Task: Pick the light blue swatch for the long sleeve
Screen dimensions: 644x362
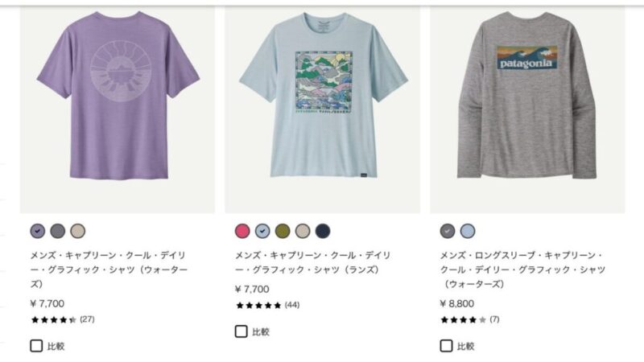Action: [x=468, y=231]
